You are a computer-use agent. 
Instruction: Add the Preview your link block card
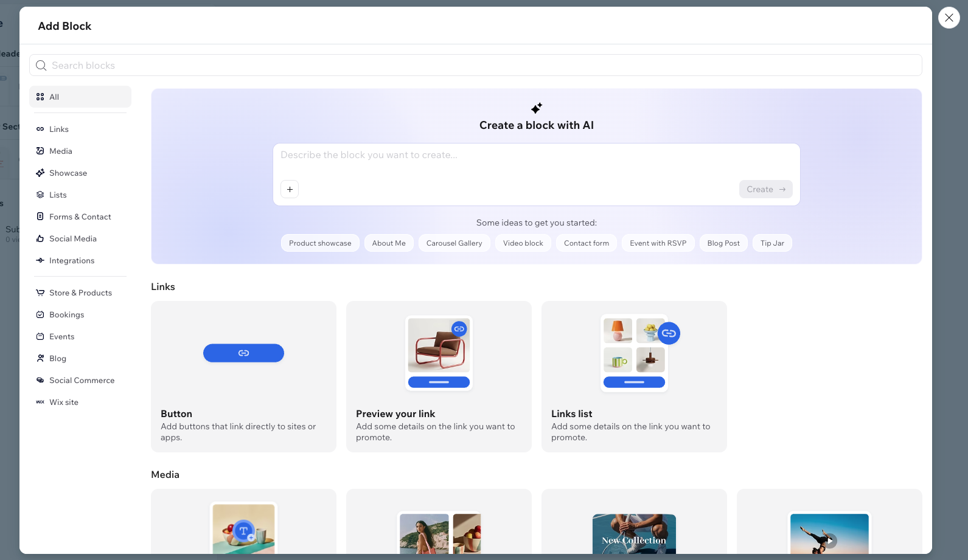[x=439, y=376]
